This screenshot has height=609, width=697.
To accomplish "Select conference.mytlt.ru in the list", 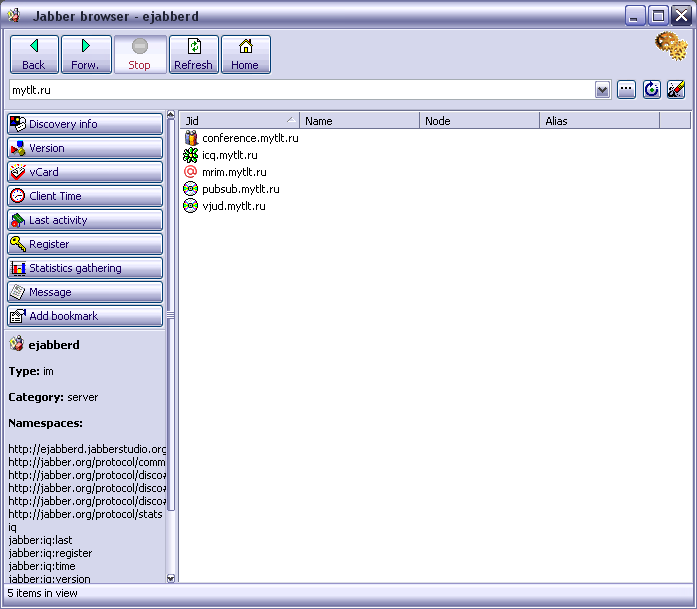I will (x=249, y=138).
